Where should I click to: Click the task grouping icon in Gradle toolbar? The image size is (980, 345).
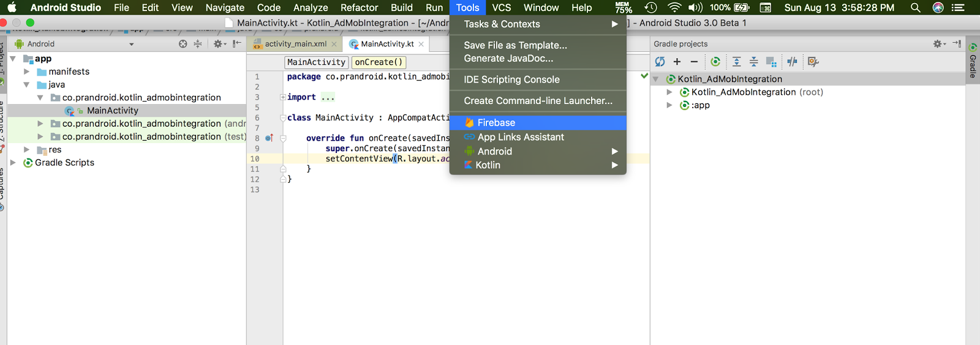pyautogui.click(x=771, y=62)
